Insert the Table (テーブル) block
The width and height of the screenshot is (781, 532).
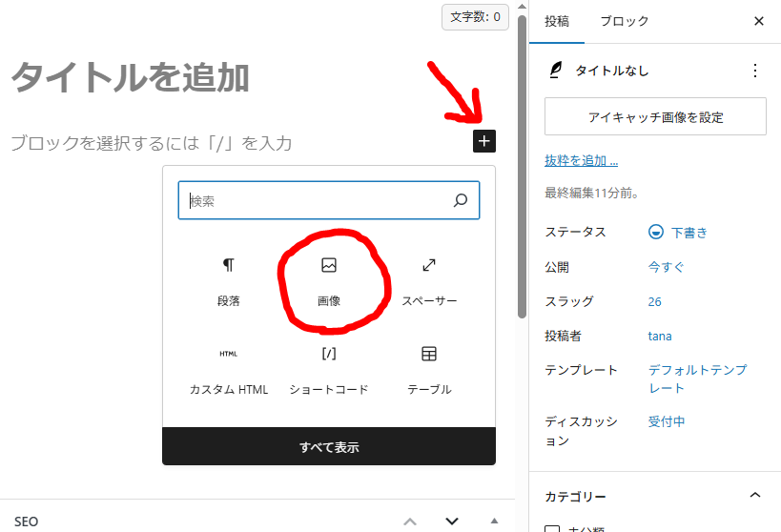[x=429, y=370]
